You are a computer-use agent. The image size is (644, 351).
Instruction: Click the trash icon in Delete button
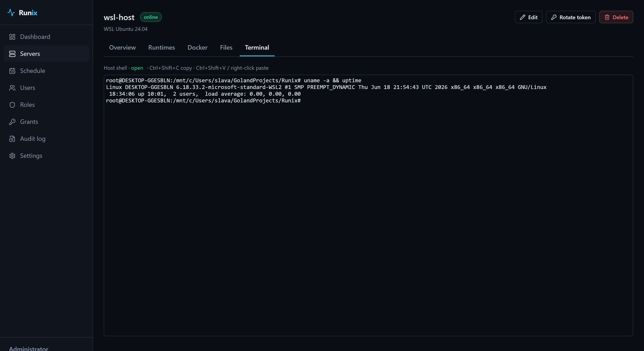(x=607, y=17)
